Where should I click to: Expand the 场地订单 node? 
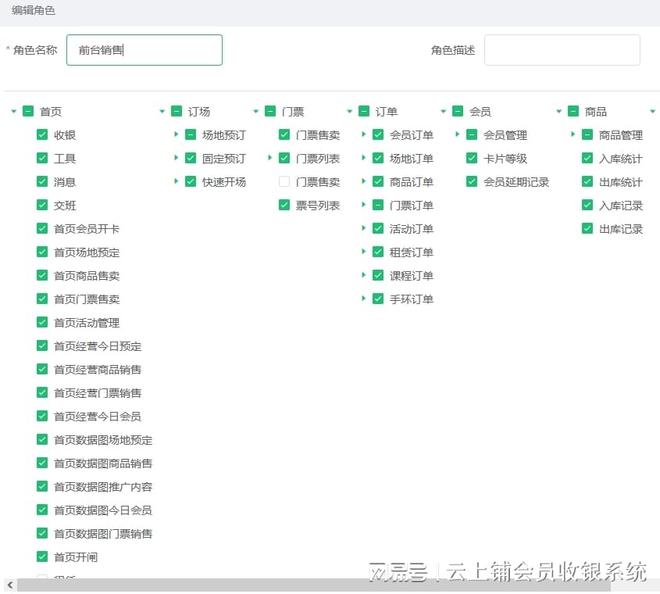pyautogui.click(x=364, y=158)
